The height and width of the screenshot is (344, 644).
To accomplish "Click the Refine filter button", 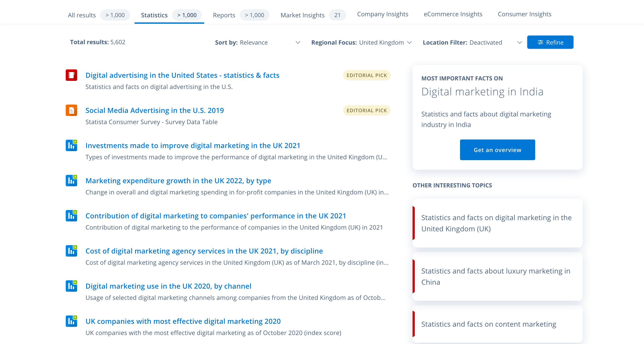I will [x=550, y=42].
